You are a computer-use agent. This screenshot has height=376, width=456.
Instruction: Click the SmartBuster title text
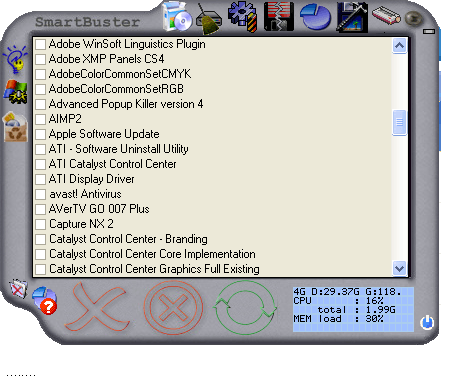(x=87, y=22)
